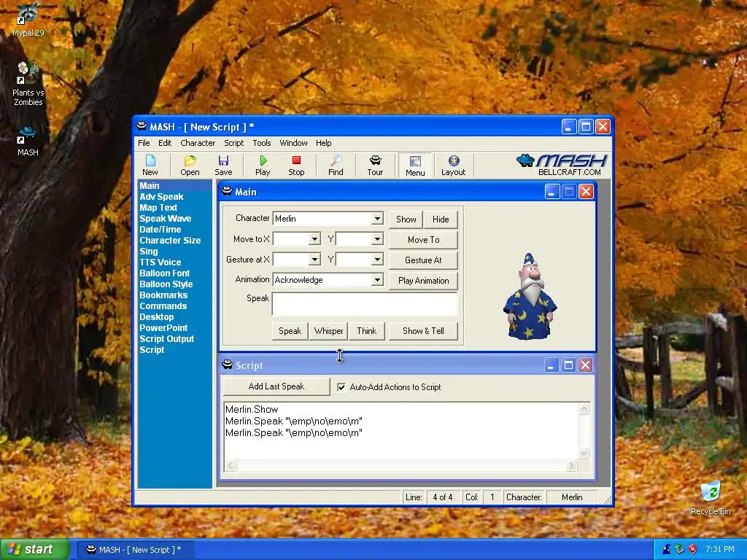Expand Gesture at Y dropdown
The width and height of the screenshot is (747, 560).
pos(377,260)
